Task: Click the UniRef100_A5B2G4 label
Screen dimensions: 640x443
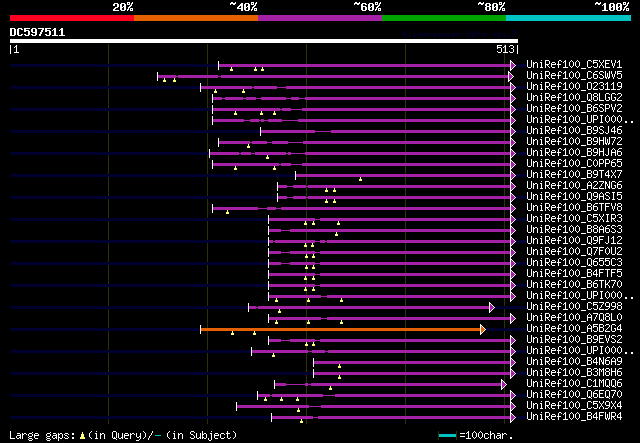Action: click(574, 329)
